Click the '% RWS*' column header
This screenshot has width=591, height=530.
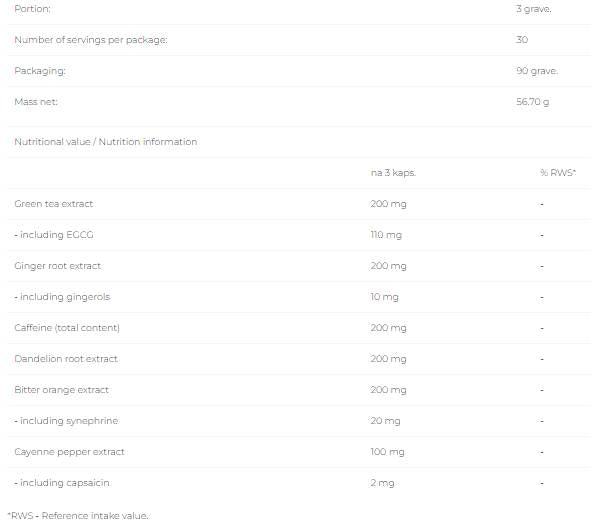pyautogui.click(x=558, y=173)
